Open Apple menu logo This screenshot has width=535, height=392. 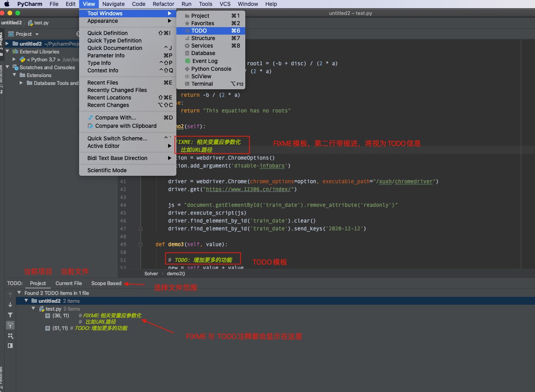click(x=7, y=4)
